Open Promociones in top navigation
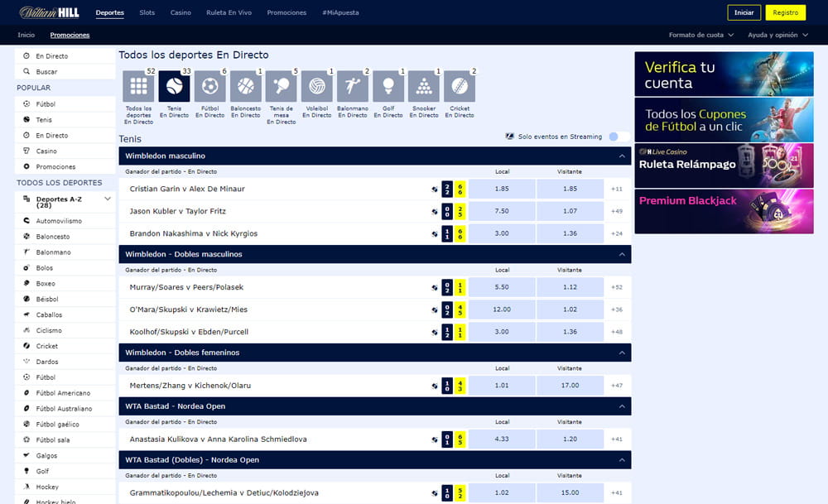This screenshot has height=504, width=828. (286, 12)
